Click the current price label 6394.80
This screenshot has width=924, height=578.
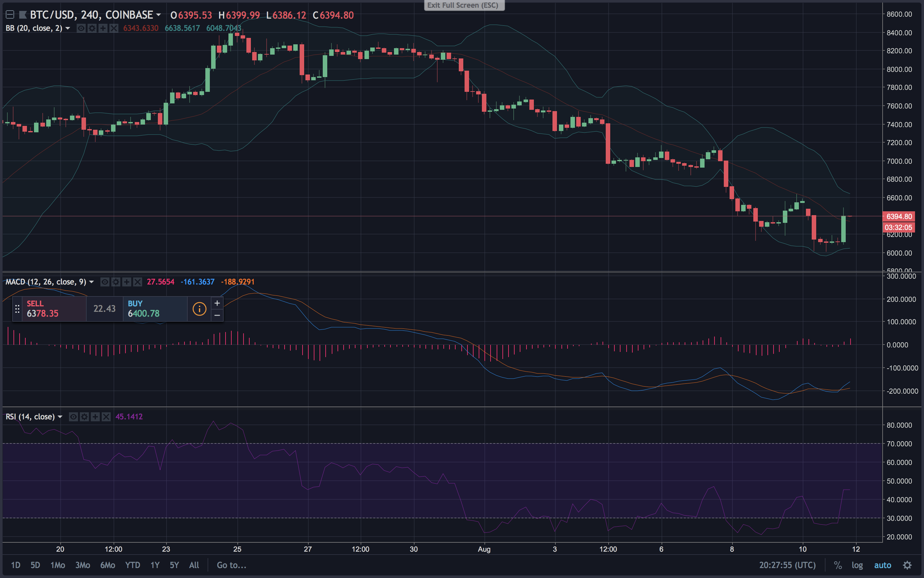(x=898, y=216)
